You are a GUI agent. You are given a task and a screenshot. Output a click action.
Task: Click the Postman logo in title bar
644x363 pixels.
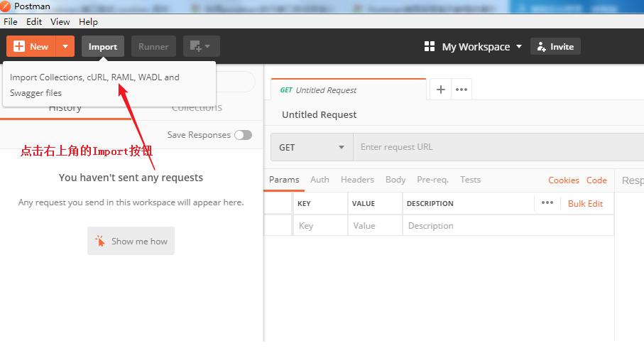point(6,6)
